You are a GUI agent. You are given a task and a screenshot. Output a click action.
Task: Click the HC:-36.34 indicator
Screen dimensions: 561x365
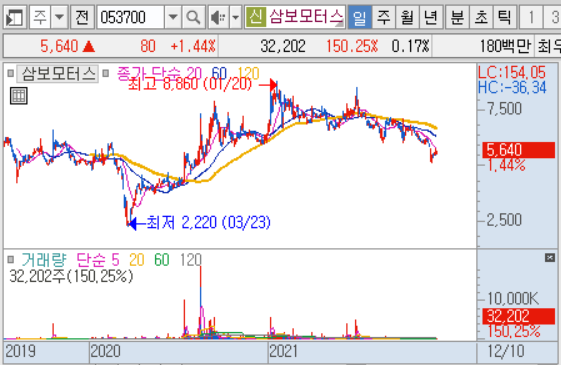tap(512, 88)
